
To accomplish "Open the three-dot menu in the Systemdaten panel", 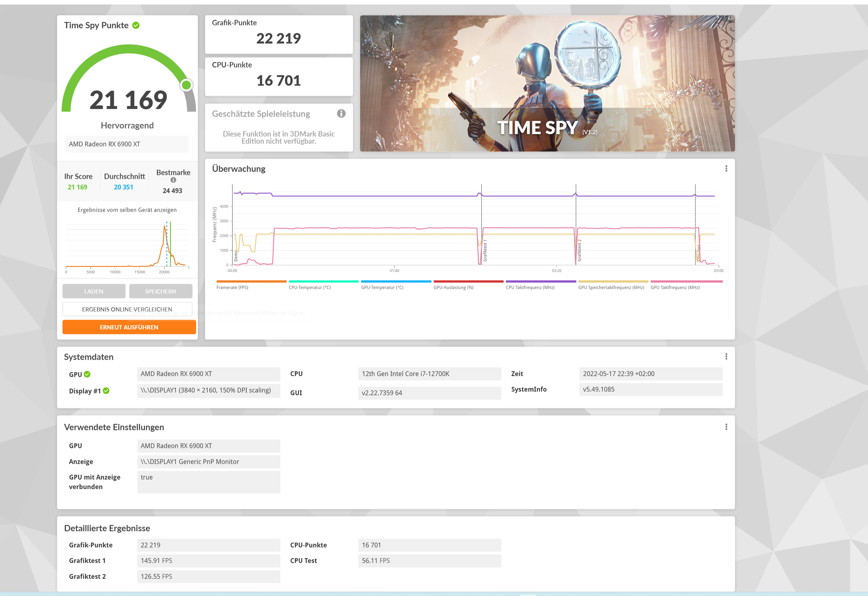I will click(726, 356).
